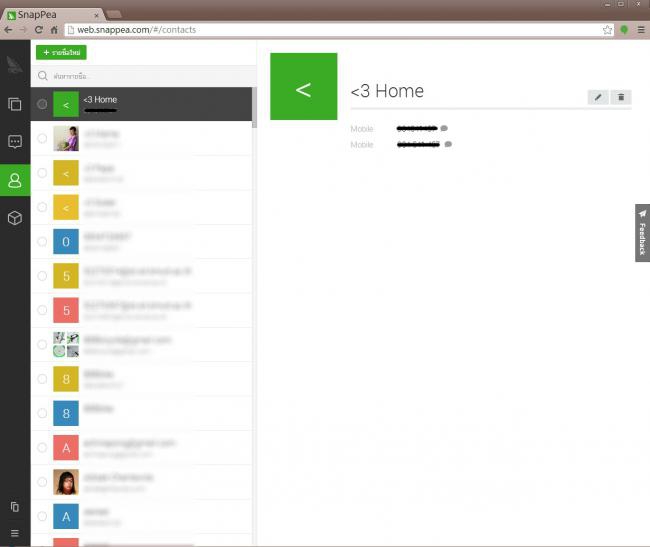
Task: Open the Apps cube icon in the sidebar
Action: point(15,218)
